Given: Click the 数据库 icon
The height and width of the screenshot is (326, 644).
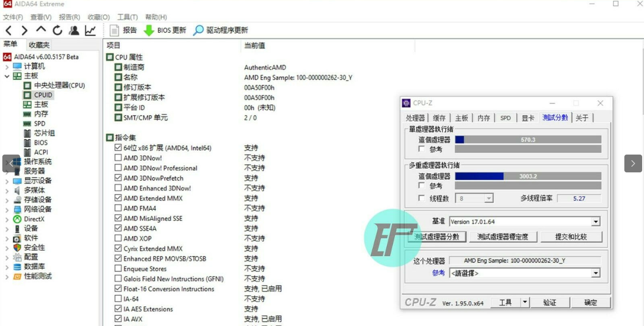Looking at the screenshot, I should [17, 267].
